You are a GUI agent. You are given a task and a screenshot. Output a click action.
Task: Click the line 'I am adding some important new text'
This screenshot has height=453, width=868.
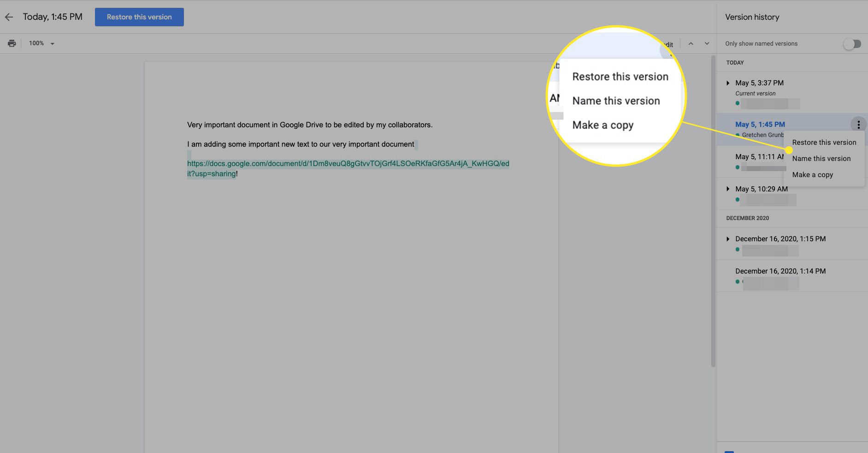tap(301, 144)
